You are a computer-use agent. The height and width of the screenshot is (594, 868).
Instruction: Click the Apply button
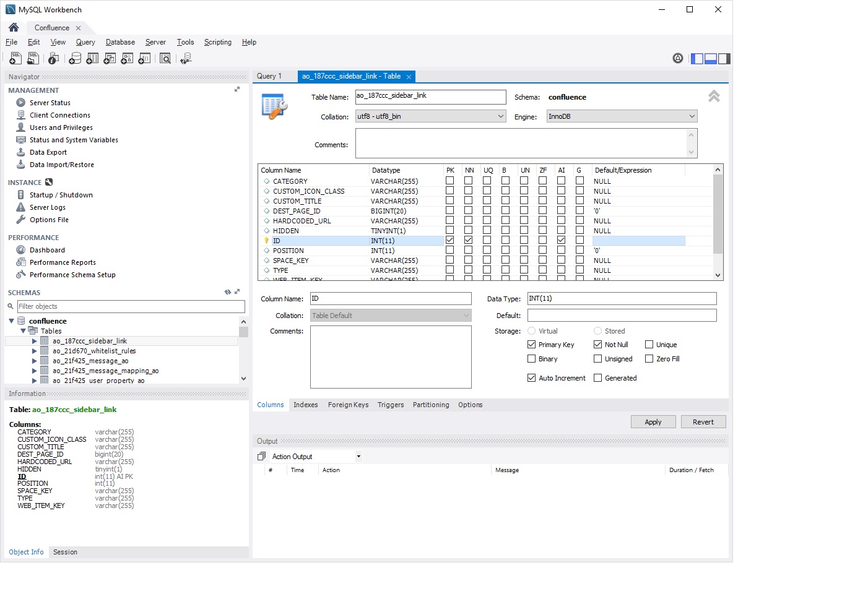(653, 422)
